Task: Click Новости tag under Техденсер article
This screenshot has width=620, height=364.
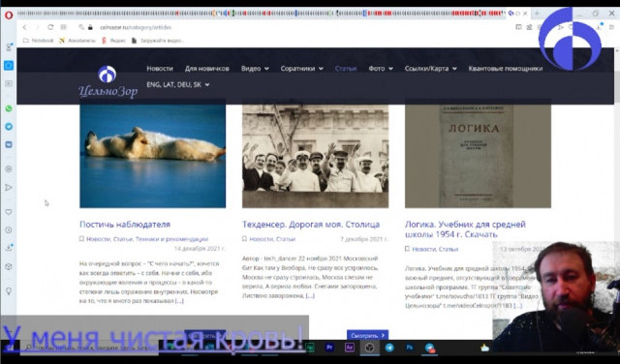Action: point(261,239)
